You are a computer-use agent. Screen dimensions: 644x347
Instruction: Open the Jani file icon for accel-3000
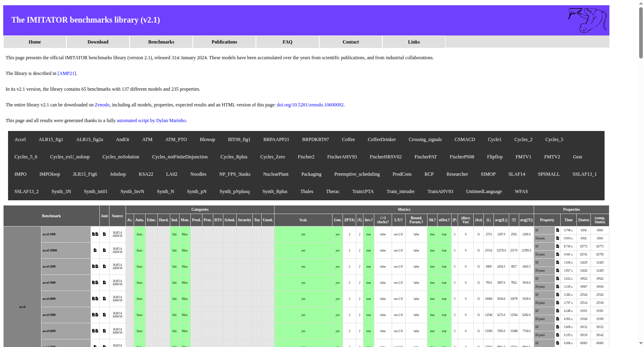(104, 283)
